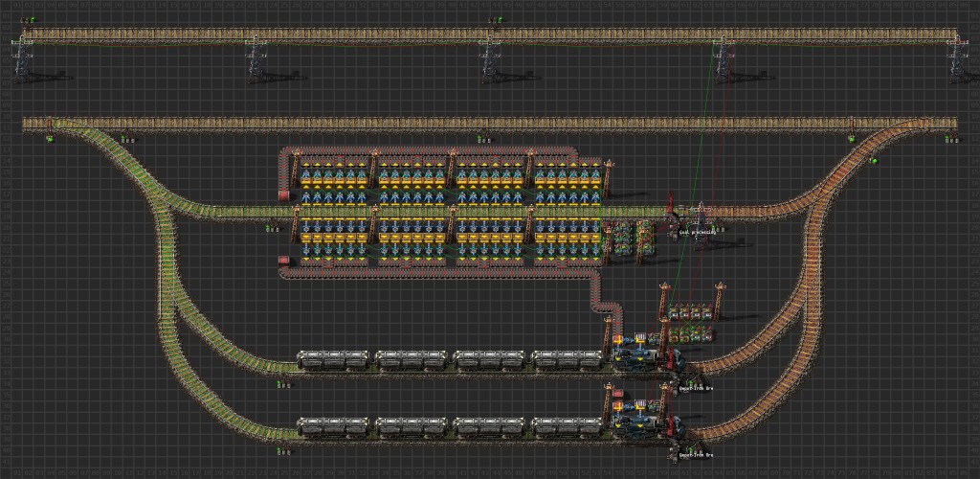Select the third cargo wagon from left, lower track

pos(489,427)
